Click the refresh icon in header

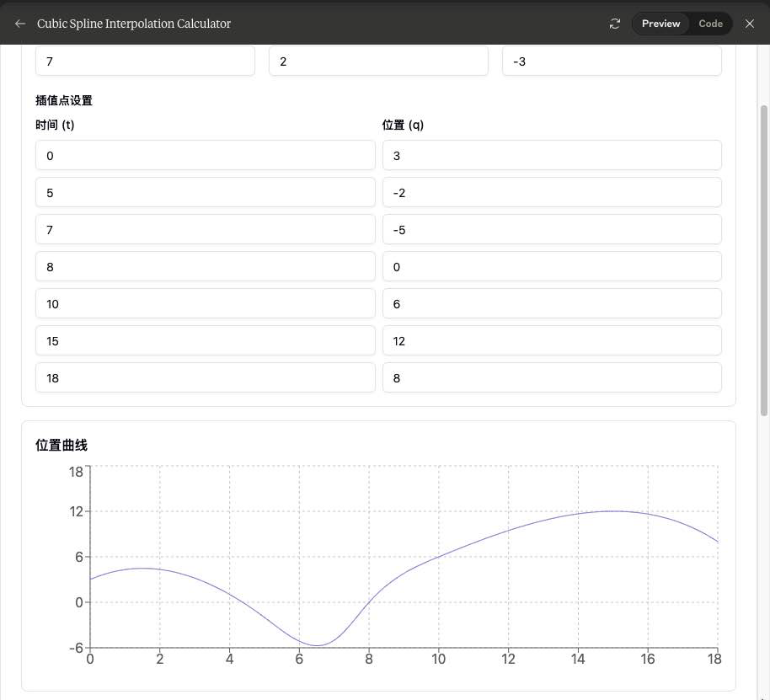(x=615, y=24)
